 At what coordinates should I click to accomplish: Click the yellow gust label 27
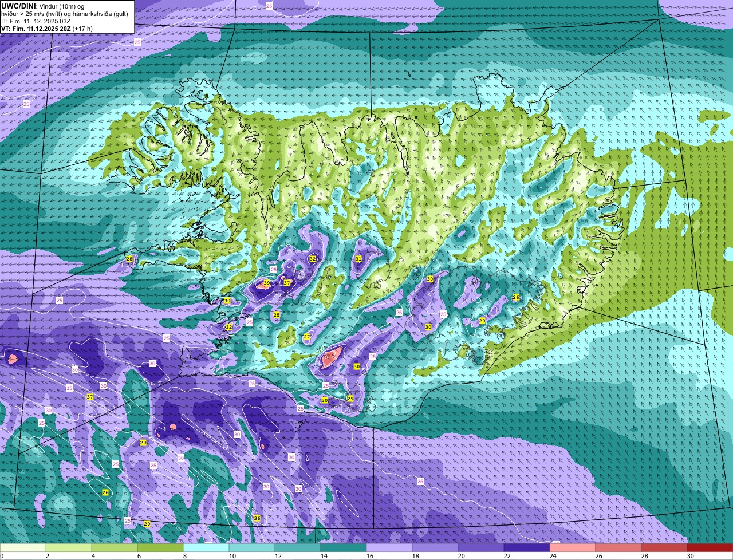tap(307, 337)
